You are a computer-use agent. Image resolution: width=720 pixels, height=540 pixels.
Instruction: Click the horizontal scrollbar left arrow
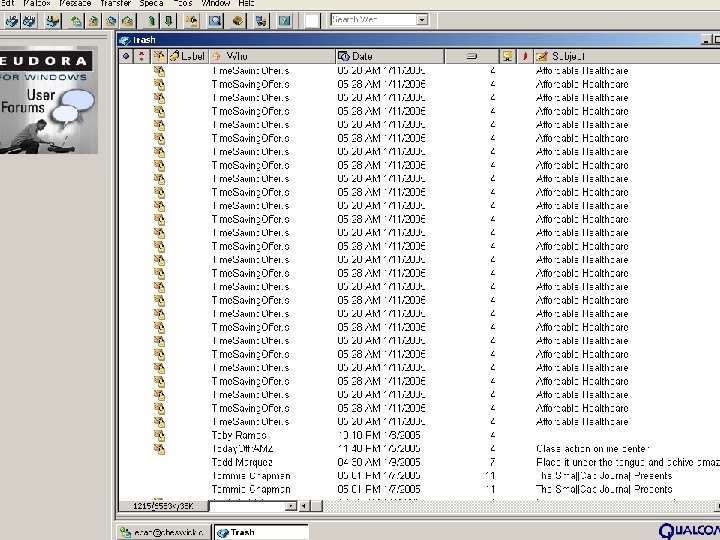pos(304,506)
